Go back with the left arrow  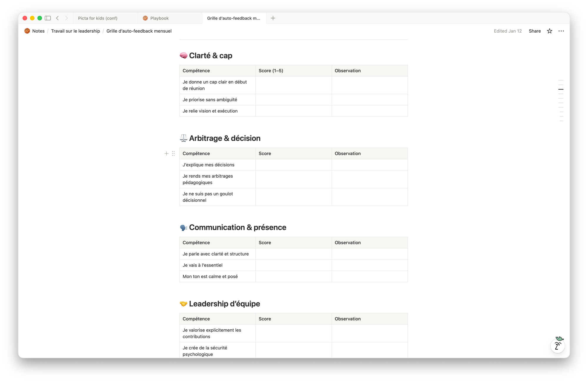coord(58,18)
